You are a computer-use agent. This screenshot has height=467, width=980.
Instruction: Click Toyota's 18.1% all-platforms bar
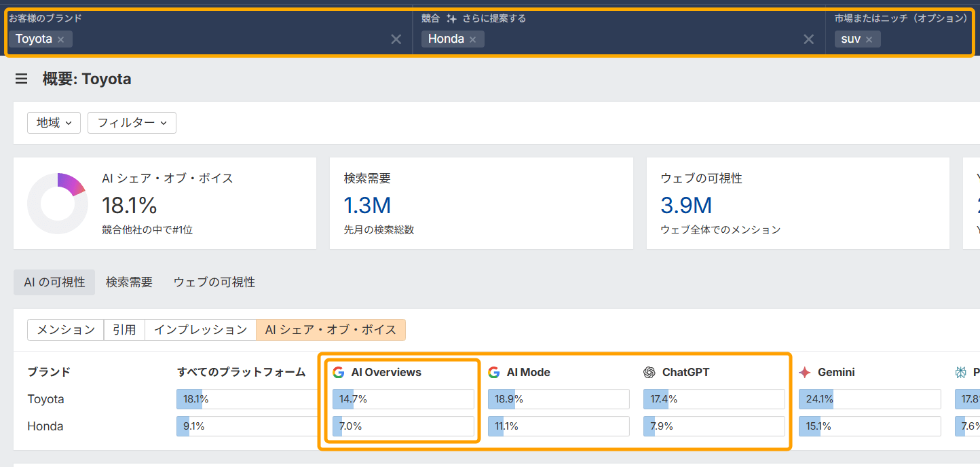pos(246,399)
